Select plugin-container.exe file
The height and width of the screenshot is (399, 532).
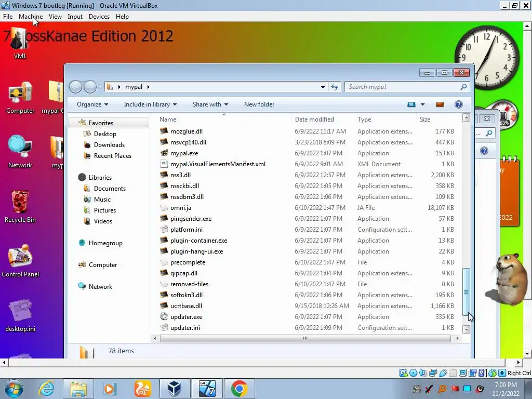pyautogui.click(x=198, y=240)
